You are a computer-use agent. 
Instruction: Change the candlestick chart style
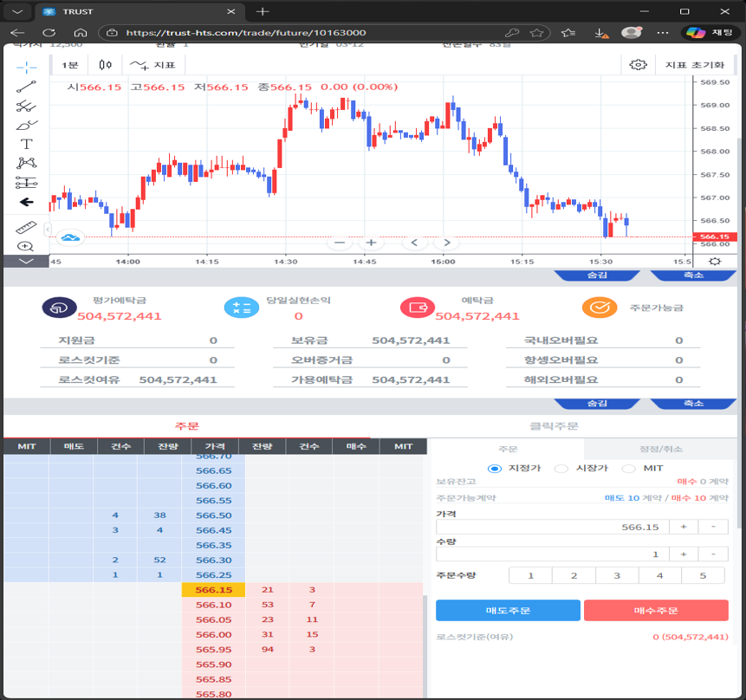point(106,65)
